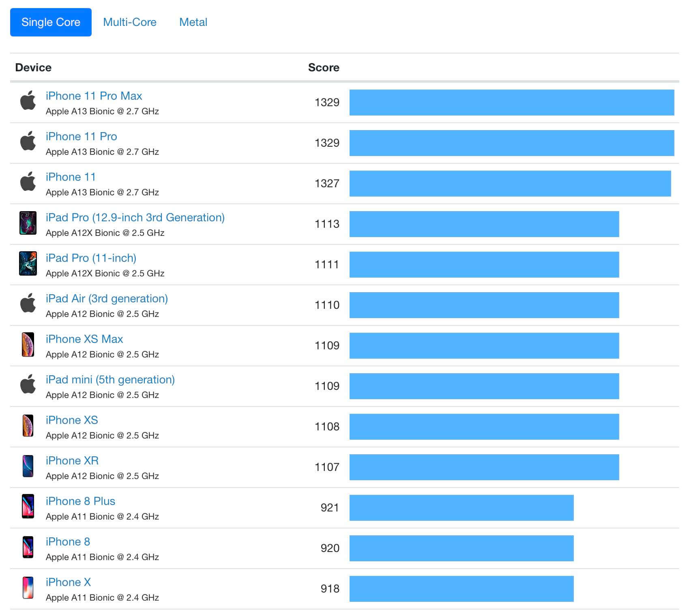Click the iPhone 8 Plus device image
Viewport: 691px width, 616px height.
(x=28, y=507)
